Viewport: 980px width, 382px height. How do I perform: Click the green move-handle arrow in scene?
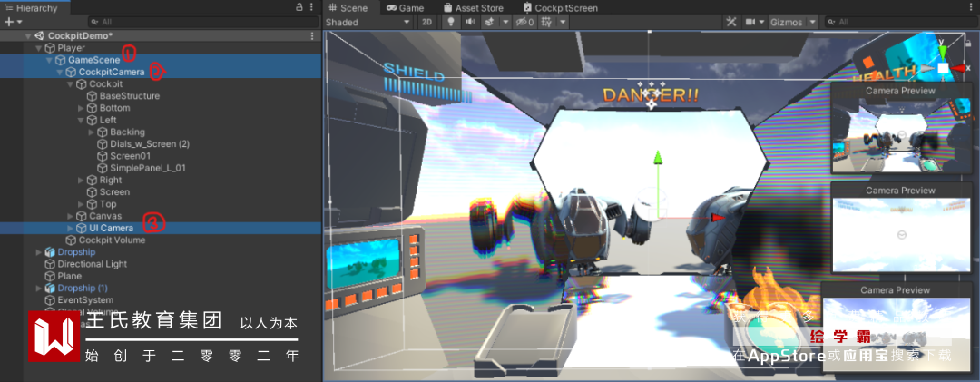[x=657, y=156]
